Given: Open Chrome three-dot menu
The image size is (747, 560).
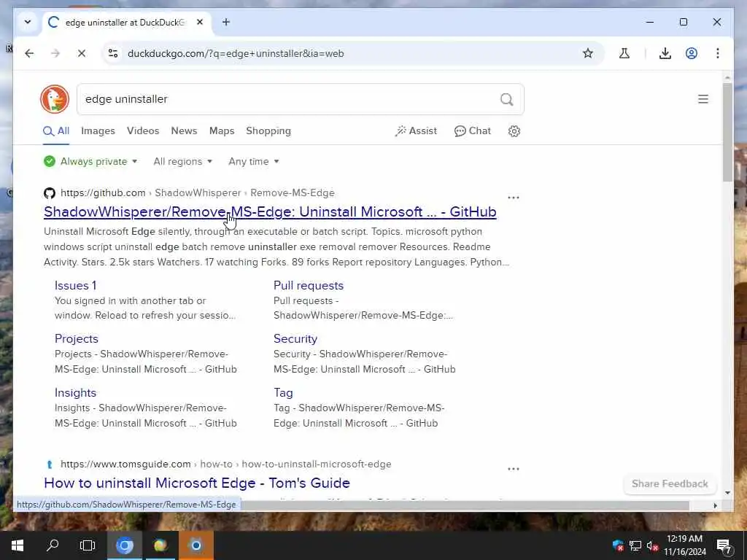Looking at the screenshot, I should [x=718, y=53].
